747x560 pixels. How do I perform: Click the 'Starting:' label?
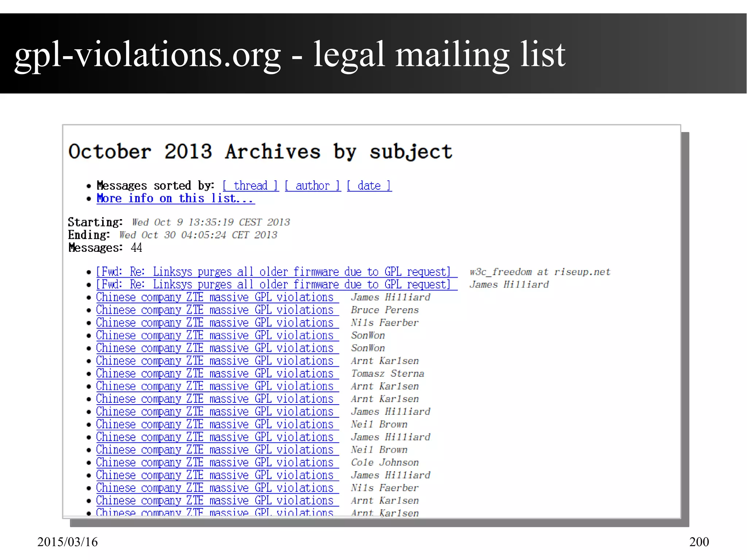(x=95, y=222)
